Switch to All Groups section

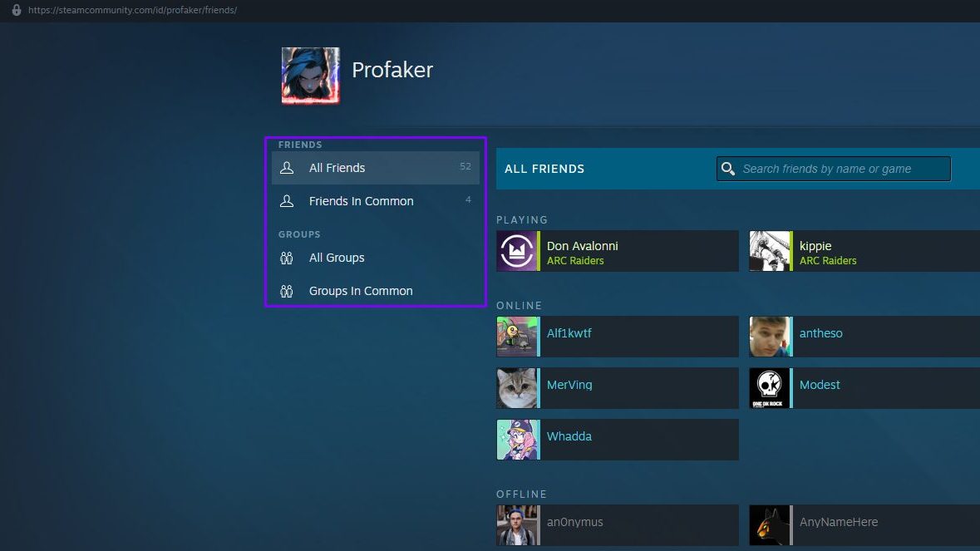(x=337, y=258)
